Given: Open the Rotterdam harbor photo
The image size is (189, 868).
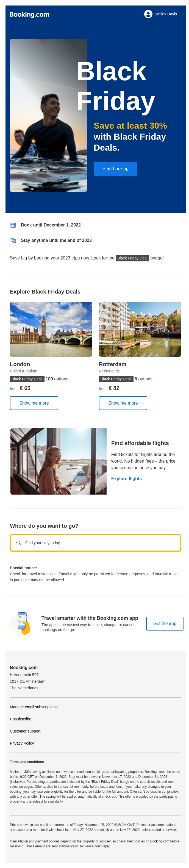Looking at the screenshot, I should coord(140,329).
